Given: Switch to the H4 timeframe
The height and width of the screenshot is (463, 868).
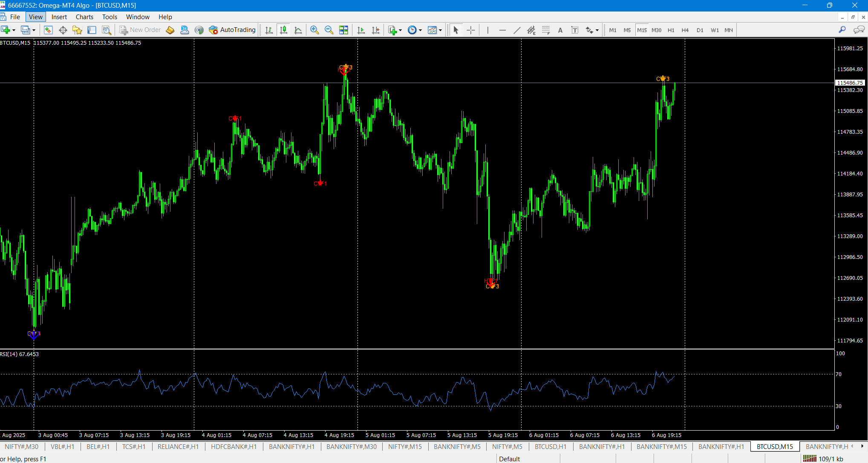Looking at the screenshot, I should [685, 30].
